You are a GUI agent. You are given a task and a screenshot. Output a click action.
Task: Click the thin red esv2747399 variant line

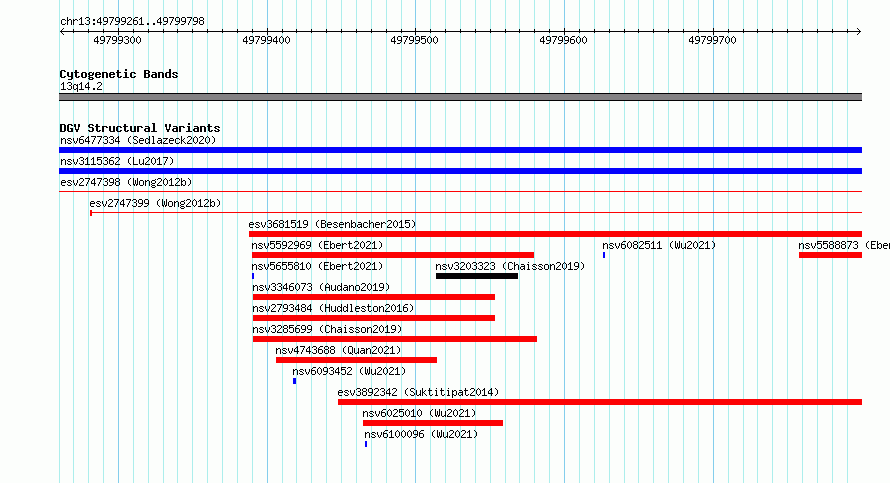[x=476, y=213]
